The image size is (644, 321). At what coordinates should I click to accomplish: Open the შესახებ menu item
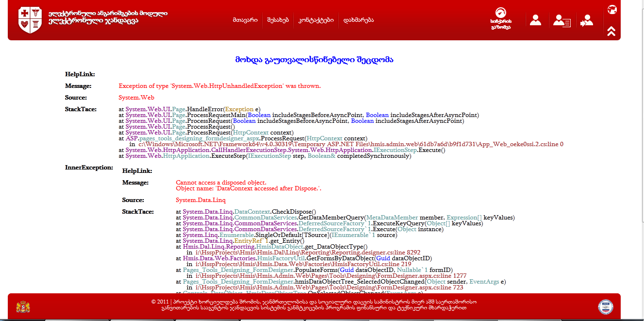pyautogui.click(x=278, y=20)
